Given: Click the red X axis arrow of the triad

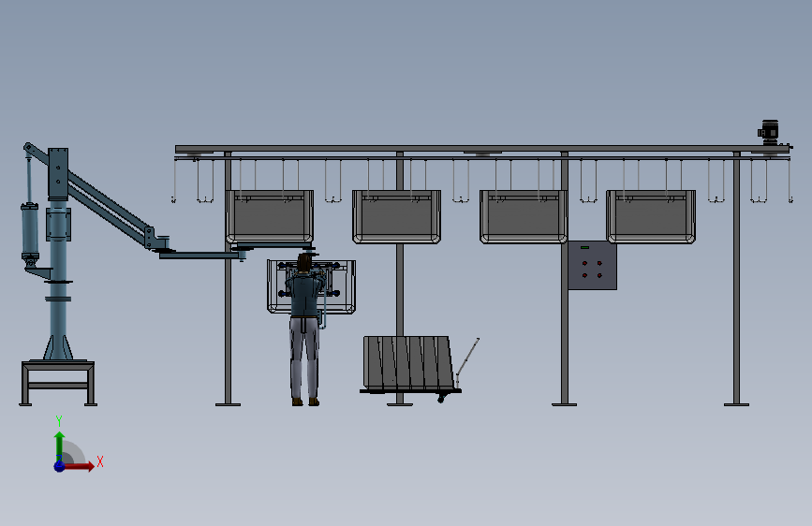Looking at the screenshot, I should point(79,466).
